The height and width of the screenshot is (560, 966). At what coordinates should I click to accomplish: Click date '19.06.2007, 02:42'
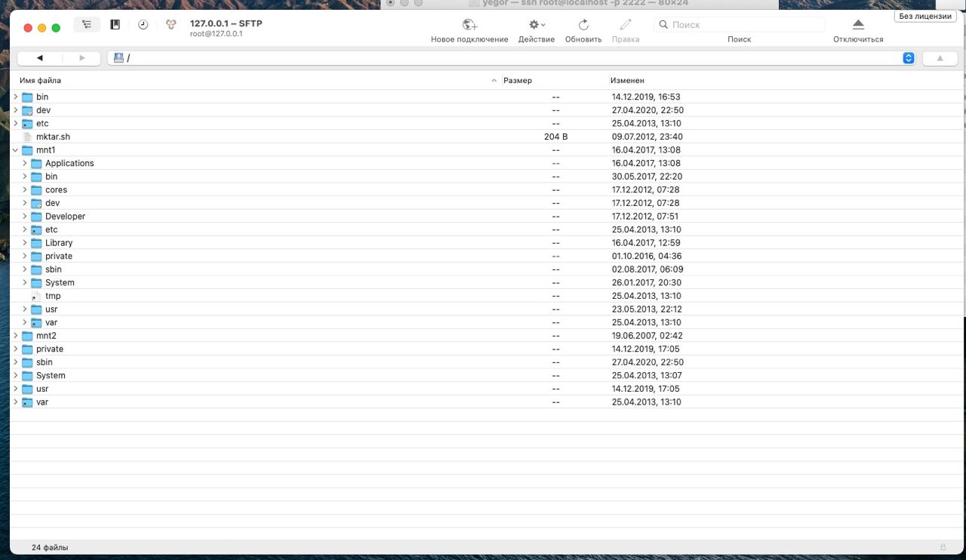[647, 335]
